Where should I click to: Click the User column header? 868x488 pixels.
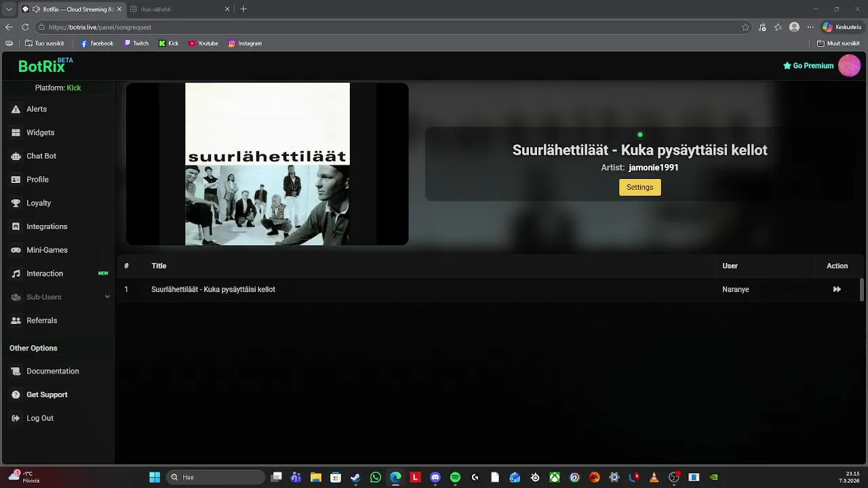[x=730, y=266]
